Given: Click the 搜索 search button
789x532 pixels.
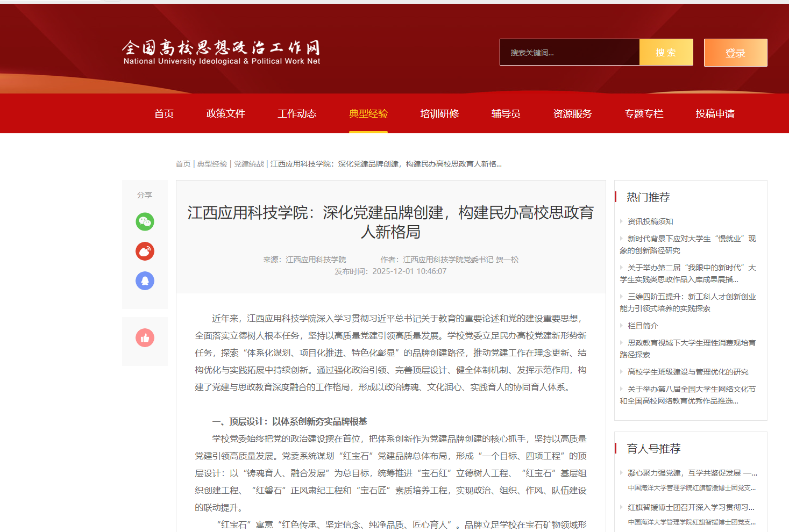Looking at the screenshot, I should [666, 52].
